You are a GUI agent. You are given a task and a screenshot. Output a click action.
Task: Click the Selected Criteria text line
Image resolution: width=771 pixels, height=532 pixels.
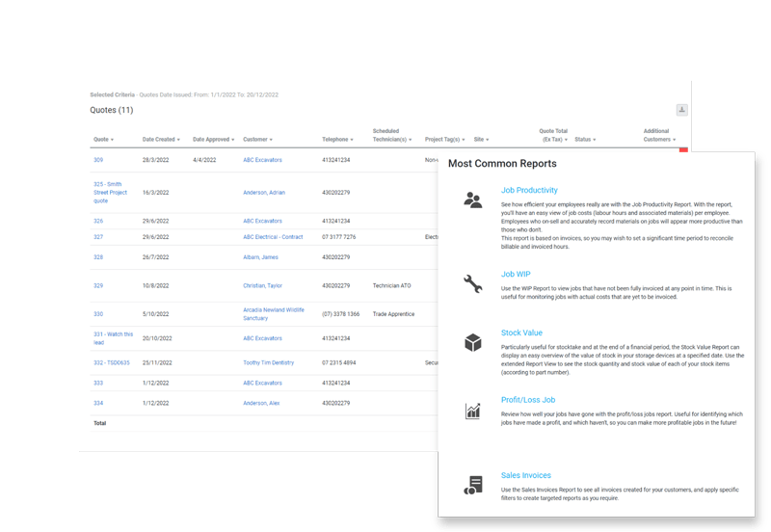point(184,94)
